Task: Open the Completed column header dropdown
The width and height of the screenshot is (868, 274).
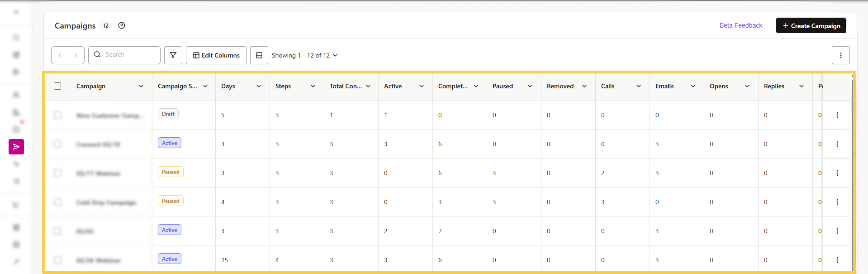Action: tap(476, 86)
